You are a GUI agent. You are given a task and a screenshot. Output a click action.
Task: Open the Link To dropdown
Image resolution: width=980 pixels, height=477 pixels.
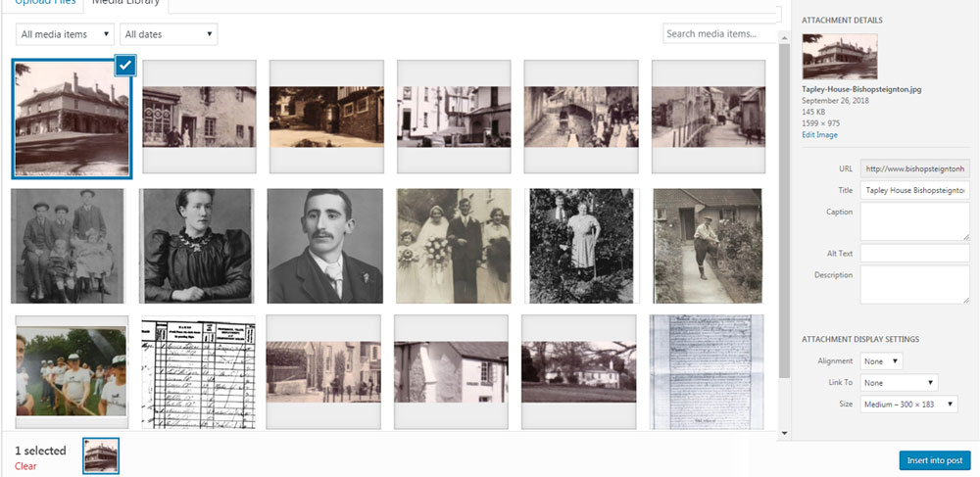[899, 383]
